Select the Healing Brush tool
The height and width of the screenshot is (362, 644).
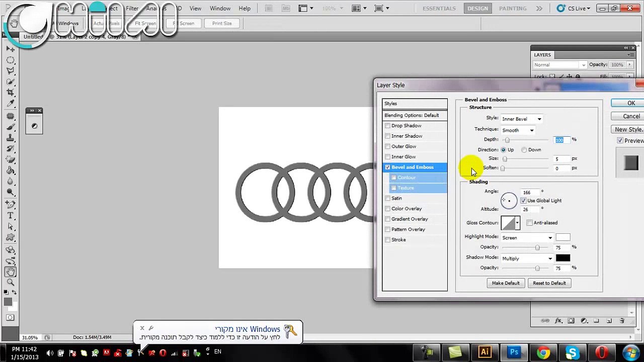tap(10, 117)
